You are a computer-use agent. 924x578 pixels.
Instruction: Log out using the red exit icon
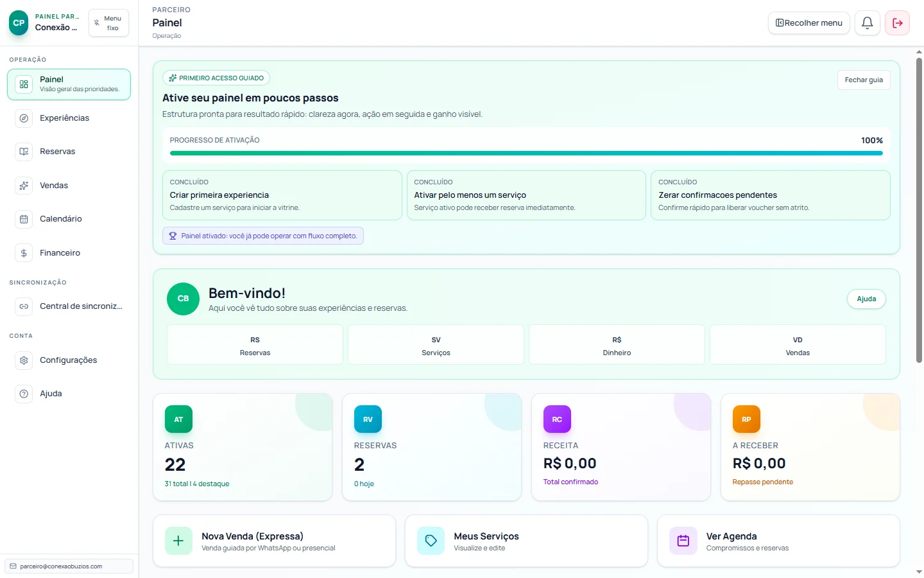(x=897, y=22)
